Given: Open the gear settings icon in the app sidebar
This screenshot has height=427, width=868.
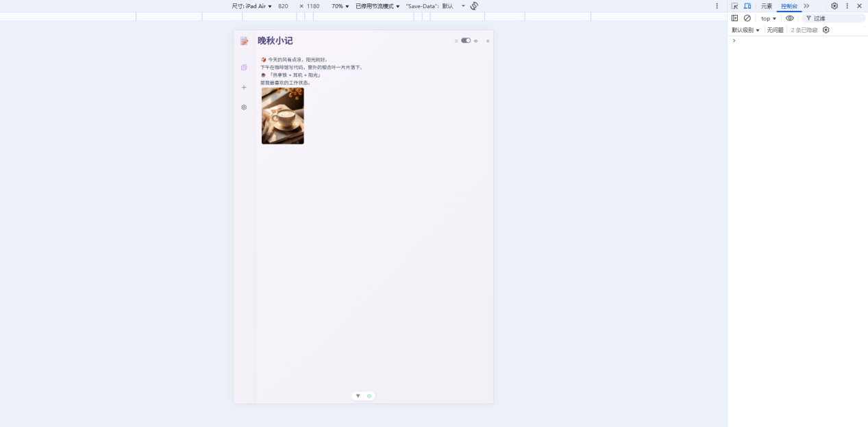Looking at the screenshot, I should coord(244,107).
